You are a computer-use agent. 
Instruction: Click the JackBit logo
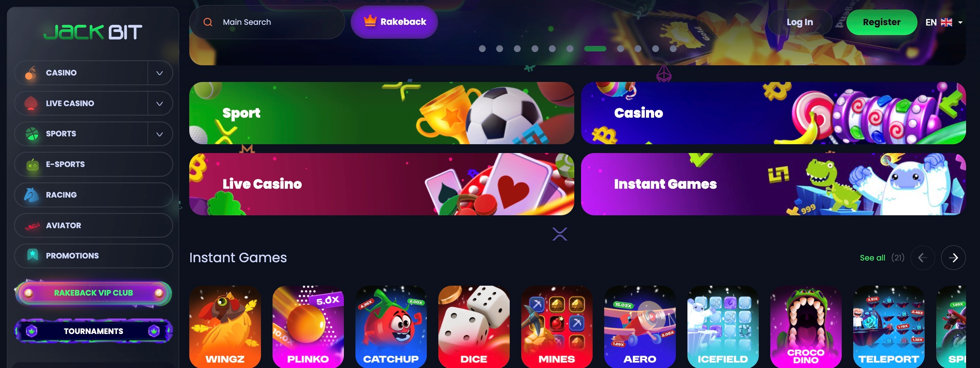[x=93, y=32]
